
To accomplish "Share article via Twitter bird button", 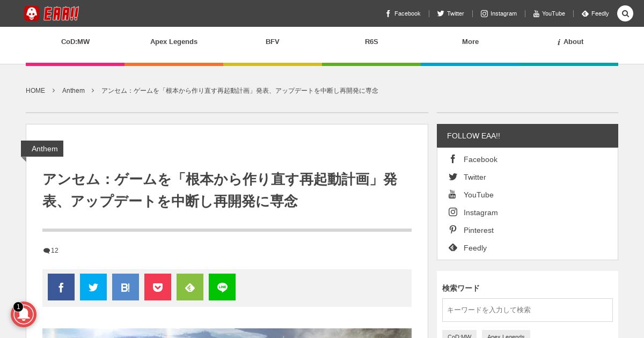I will [x=93, y=287].
